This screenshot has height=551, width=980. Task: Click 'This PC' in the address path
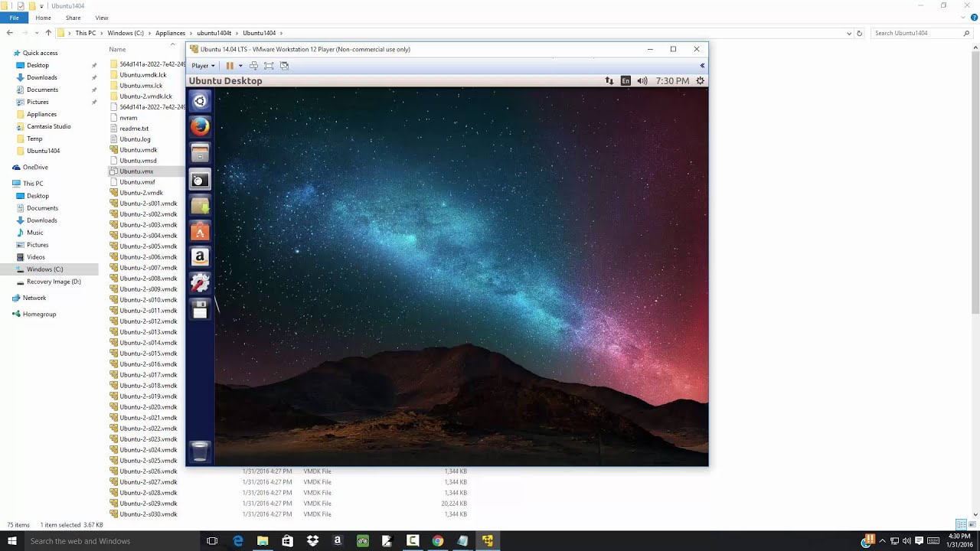(86, 33)
